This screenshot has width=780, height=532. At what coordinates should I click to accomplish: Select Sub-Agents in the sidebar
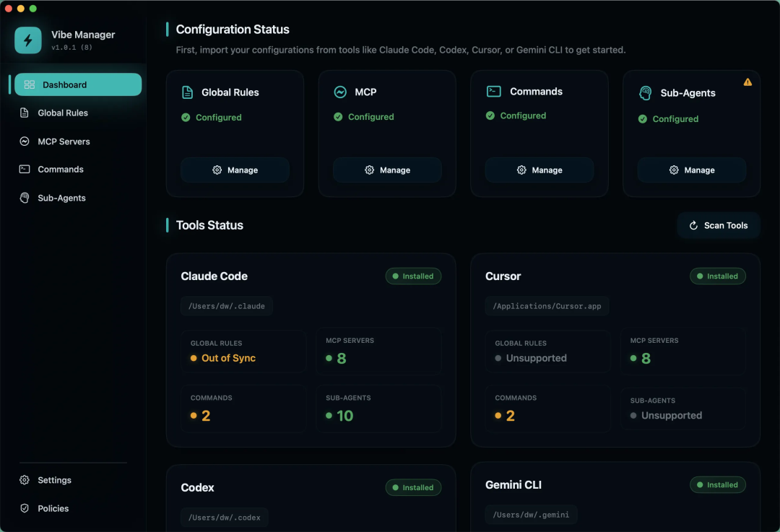[x=61, y=198]
